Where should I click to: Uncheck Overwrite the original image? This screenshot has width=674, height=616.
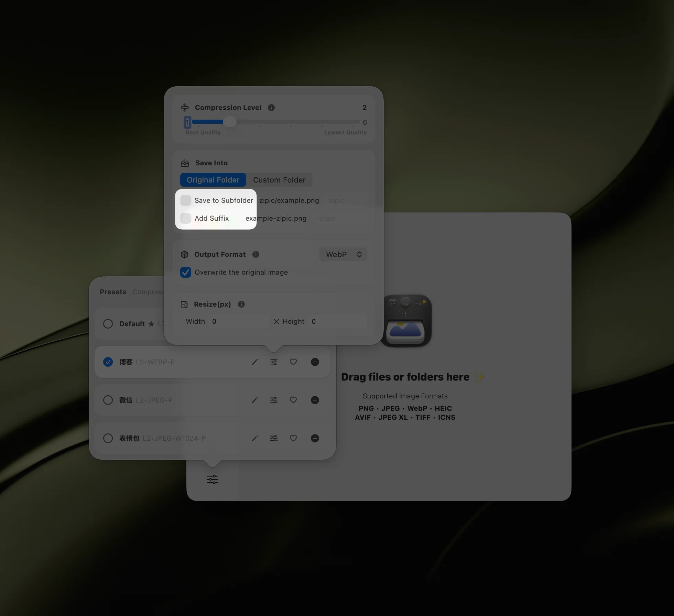[186, 272]
